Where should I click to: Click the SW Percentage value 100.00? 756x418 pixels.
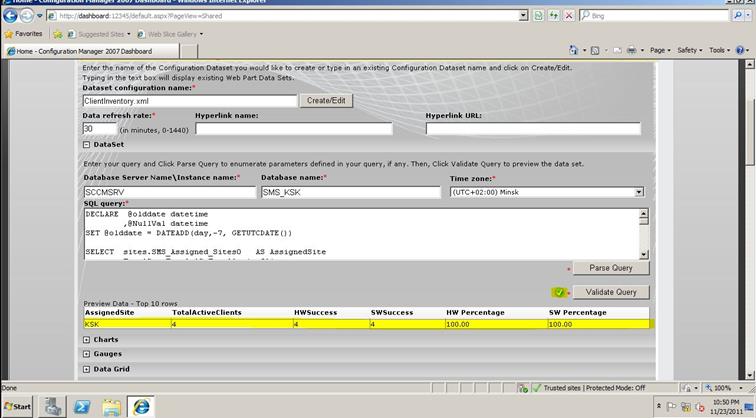click(561, 324)
